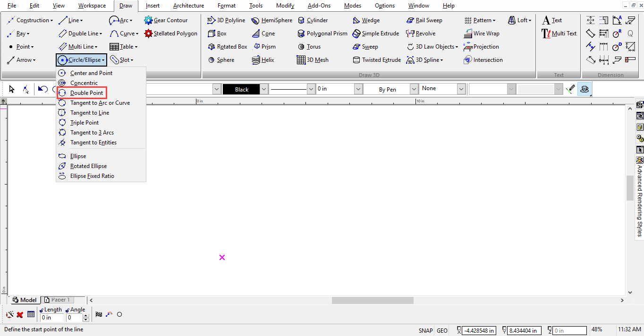Expand the Circle/Ellipse dropdown arrow
Image resolution: width=644 pixels, height=336 pixels.
103,60
